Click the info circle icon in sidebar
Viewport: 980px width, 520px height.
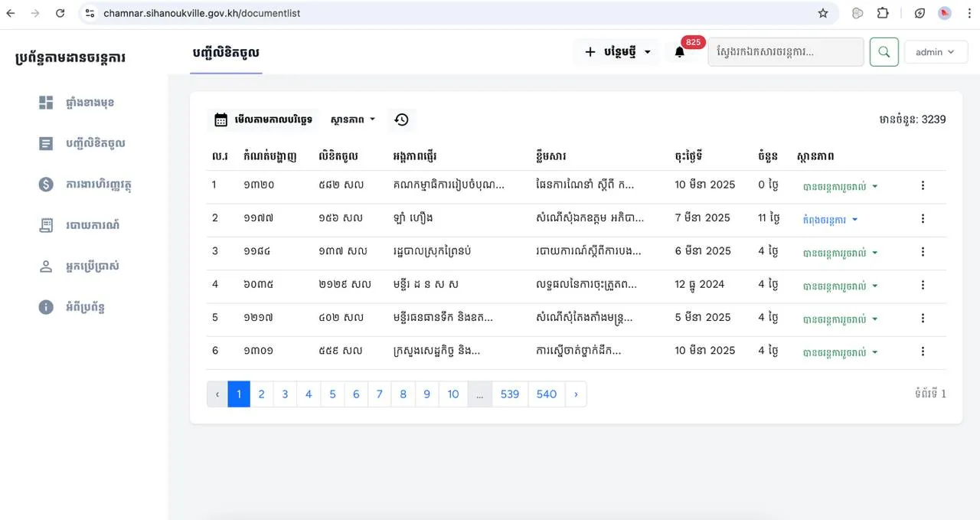pos(46,307)
